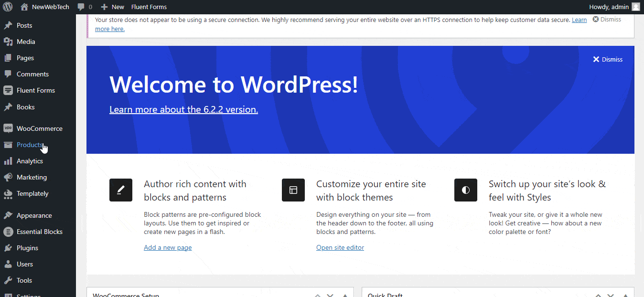The image size is (644, 297).
Task: Click the Author rich content heading
Action: [195, 191]
